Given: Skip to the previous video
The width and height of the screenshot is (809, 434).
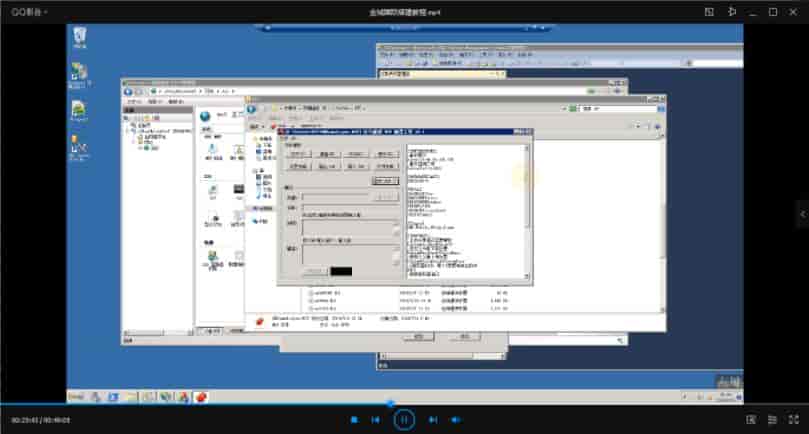Looking at the screenshot, I should 376,420.
